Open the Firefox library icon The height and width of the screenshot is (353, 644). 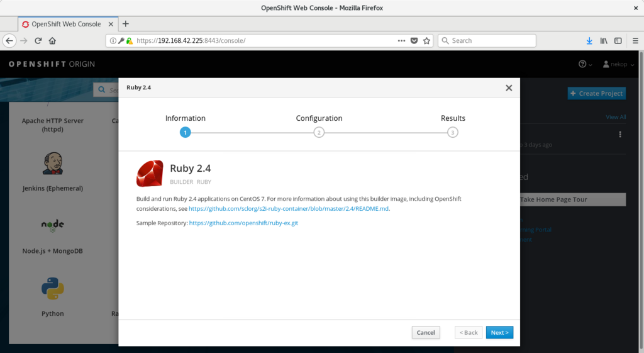[604, 41]
